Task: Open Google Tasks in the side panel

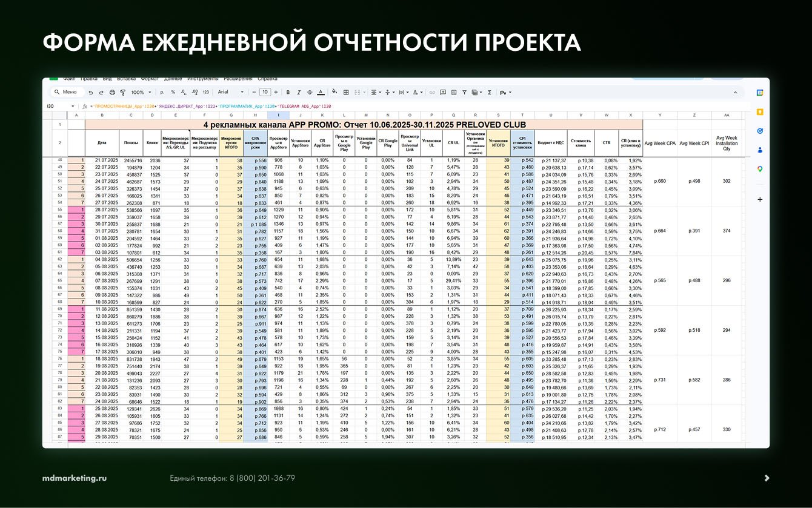Action: point(760,131)
